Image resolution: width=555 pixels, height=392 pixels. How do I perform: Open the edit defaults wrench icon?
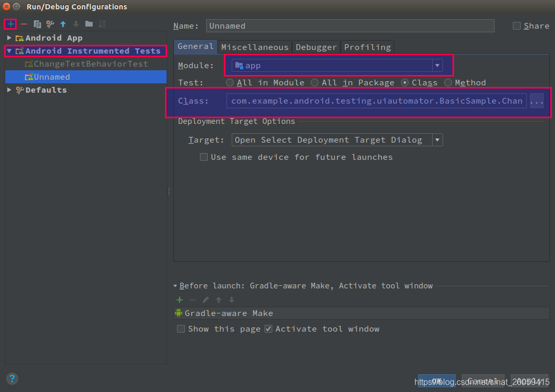[49, 24]
